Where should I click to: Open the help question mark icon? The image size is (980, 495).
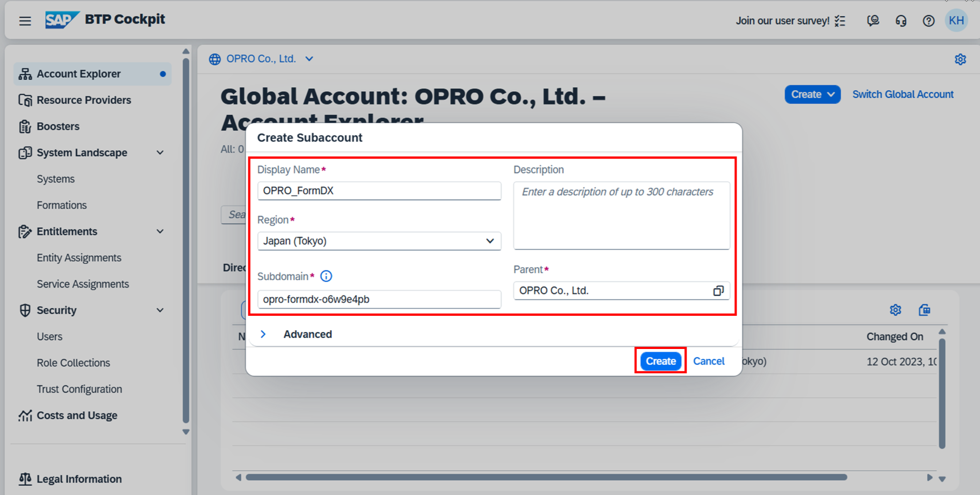point(928,21)
